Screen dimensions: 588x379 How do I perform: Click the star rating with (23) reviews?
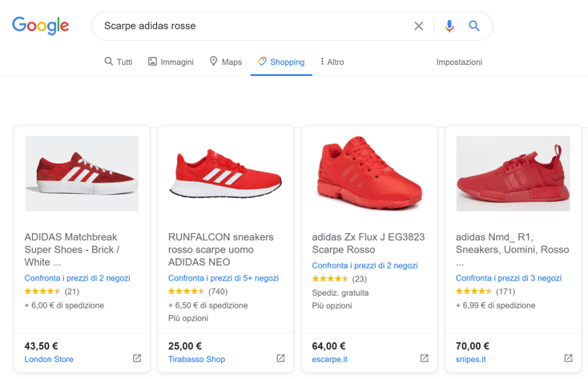pyautogui.click(x=340, y=279)
